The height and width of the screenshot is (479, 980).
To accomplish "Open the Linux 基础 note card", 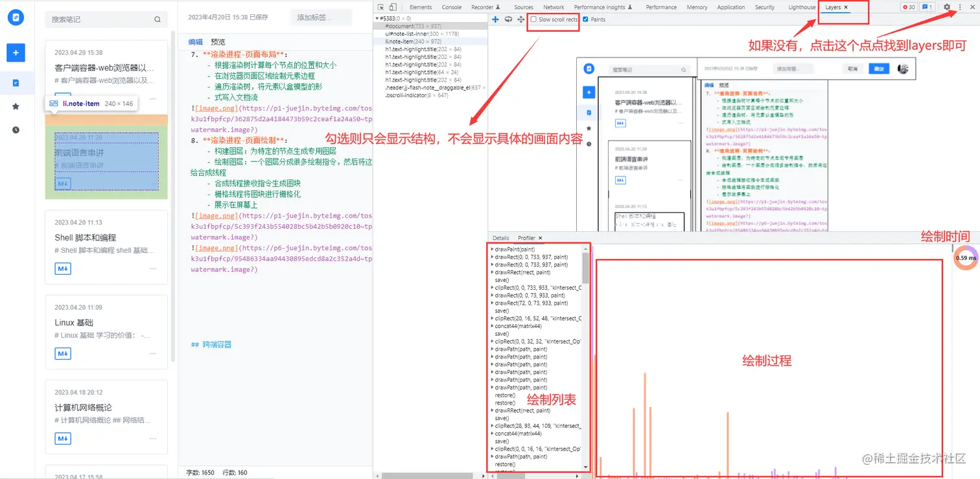I will pos(106,332).
